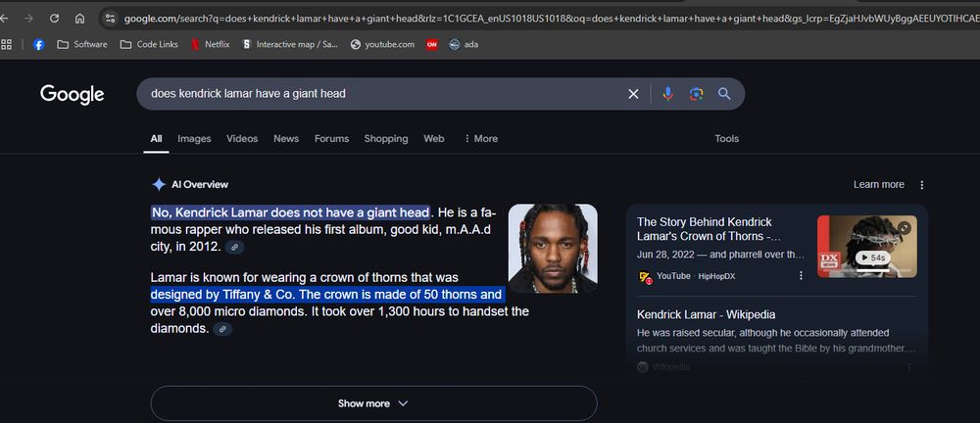Viewport: 980px width, 423px height.
Task: Reload the page with refresh icon
Action: coord(54,19)
